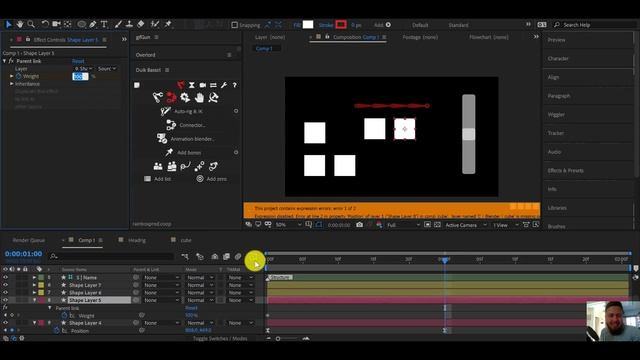640x360 pixels.
Task: Click Duik Add list button
Action: coord(158,179)
